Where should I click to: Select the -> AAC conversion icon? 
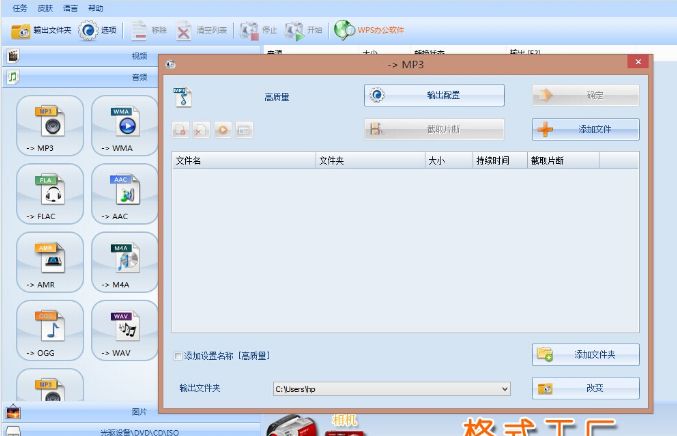pyautogui.click(x=125, y=194)
